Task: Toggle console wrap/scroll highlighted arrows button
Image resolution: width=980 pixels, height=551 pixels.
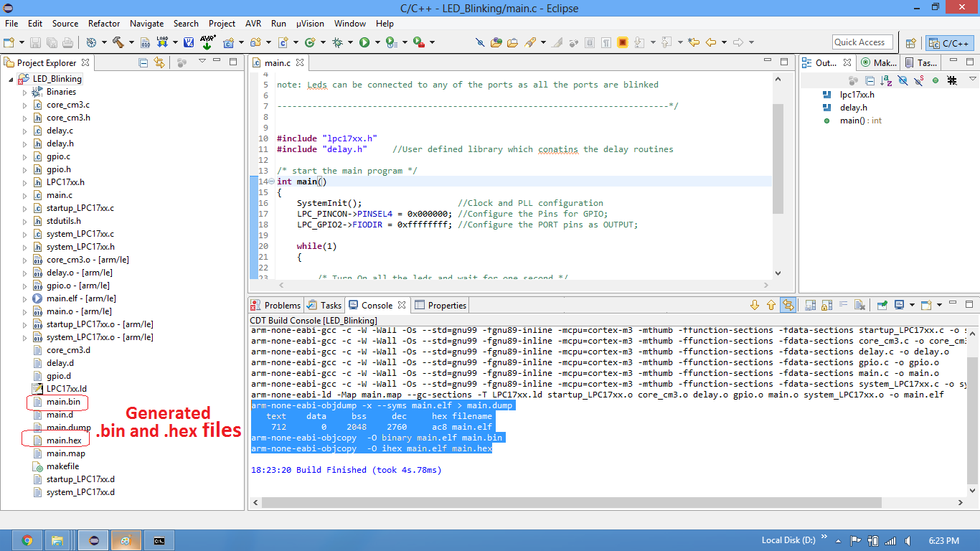Action: coord(788,305)
